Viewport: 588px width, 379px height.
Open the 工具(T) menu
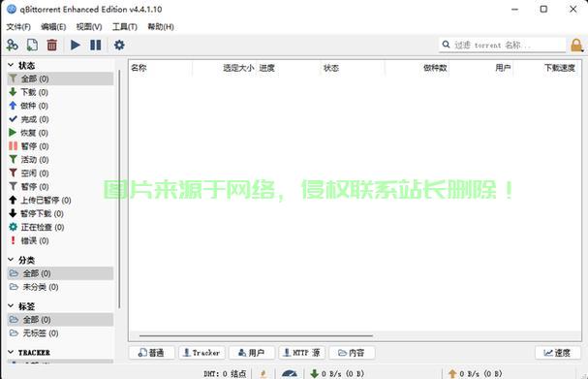(x=125, y=26)
